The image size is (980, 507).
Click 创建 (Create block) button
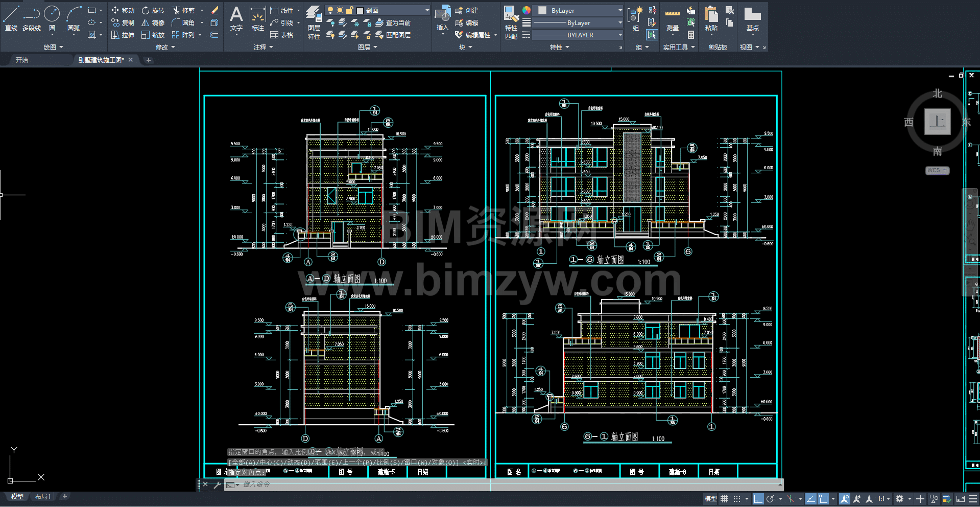coord(467,10)
